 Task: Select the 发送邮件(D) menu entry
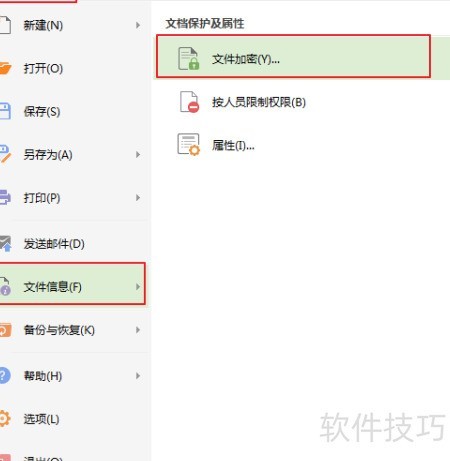coord(54,244)
